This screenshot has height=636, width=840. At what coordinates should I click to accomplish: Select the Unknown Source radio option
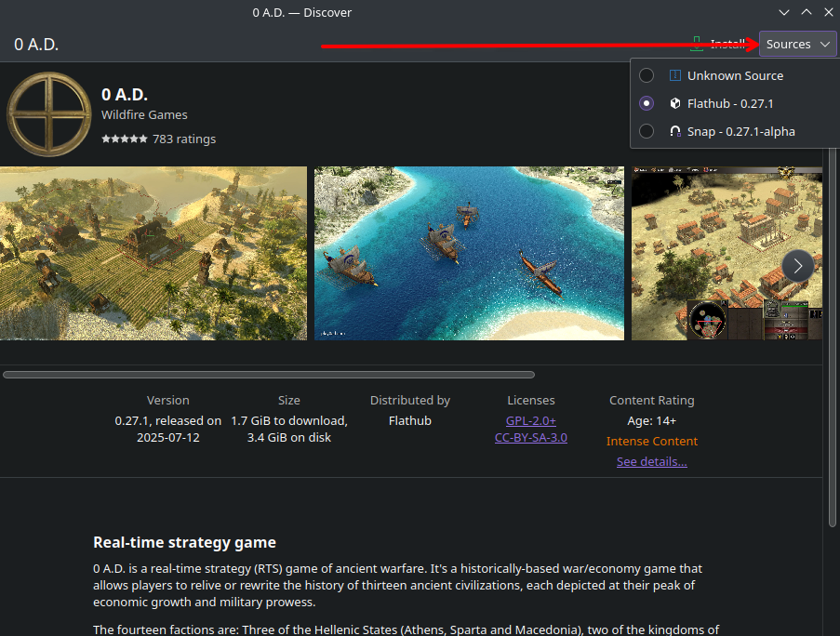(647, 75)
